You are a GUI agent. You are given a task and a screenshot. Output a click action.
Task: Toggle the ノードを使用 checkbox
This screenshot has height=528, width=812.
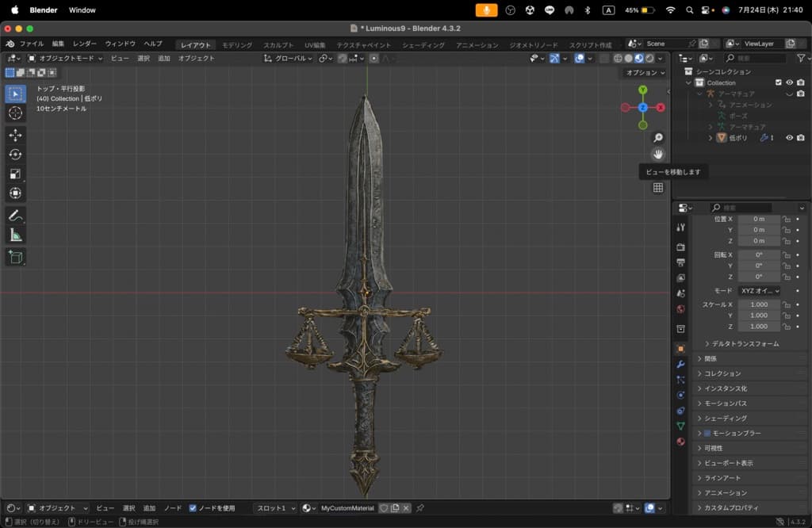pos(193,508)
